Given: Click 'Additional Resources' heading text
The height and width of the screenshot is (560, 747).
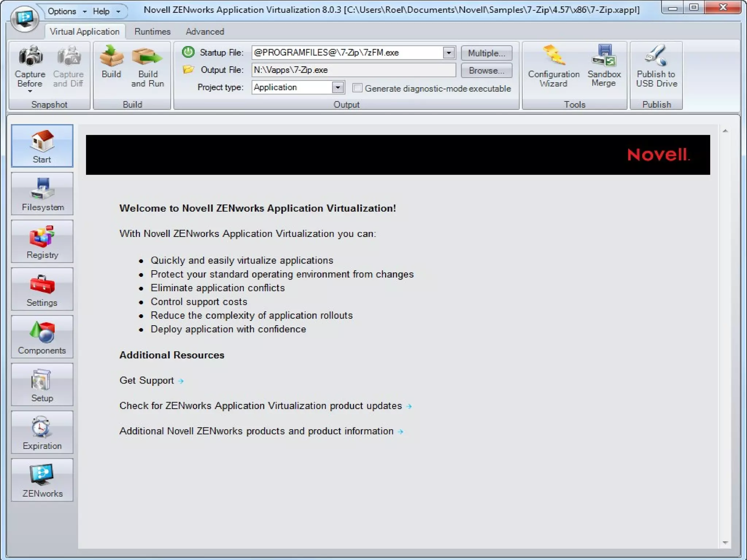Looking at the screenshot, I should (172, 355).
